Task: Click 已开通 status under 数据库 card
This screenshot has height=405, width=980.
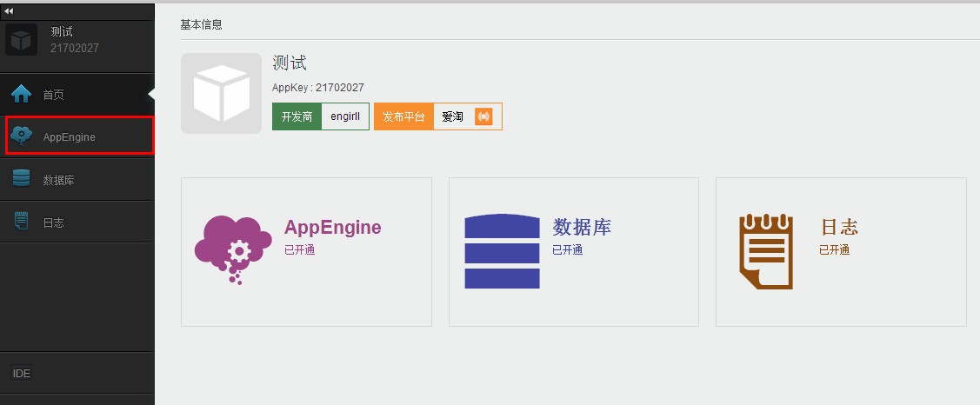Action: click(568, 250)
